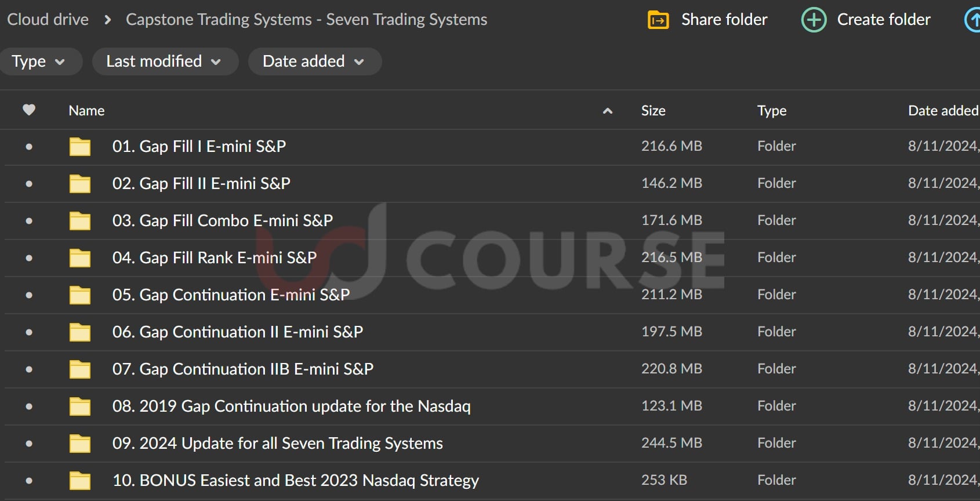Expand the Last modified filter dropdown

click(164, 61)
